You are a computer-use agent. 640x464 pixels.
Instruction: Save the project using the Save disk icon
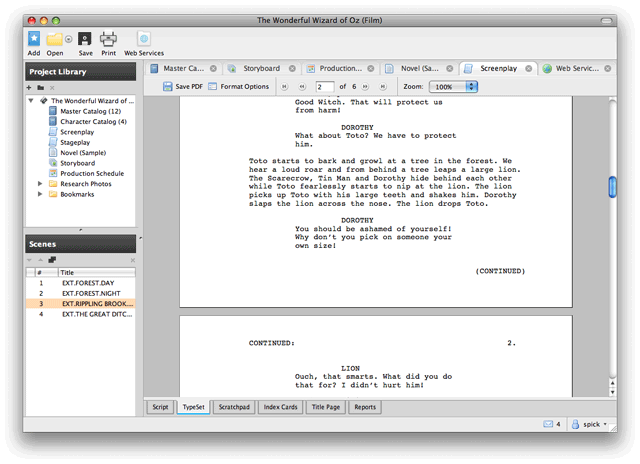[x=85, y=39]
